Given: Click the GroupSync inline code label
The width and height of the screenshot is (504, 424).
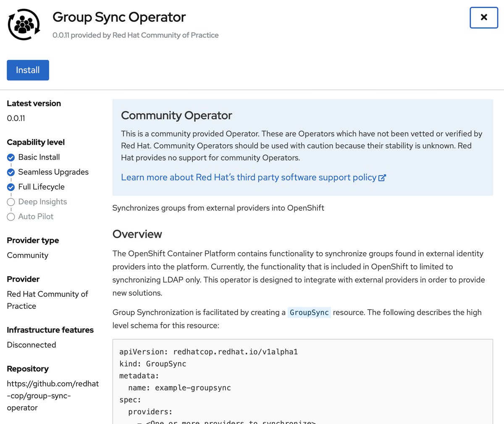Looking at the screenshot, I should 309,312.
